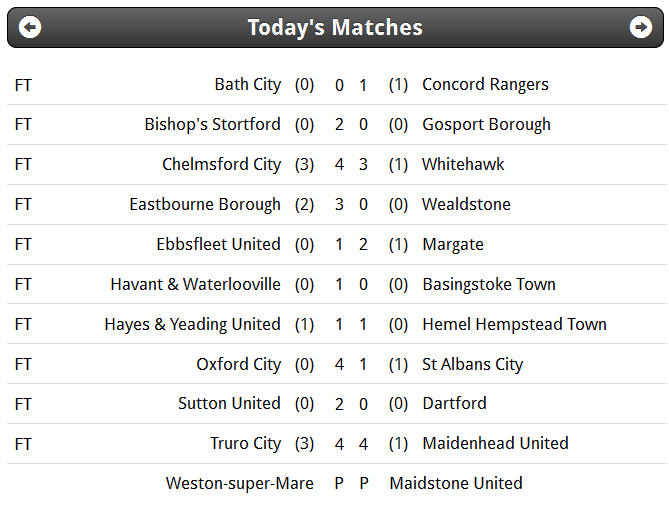Click Ebbsfleet United team name
Image resolution: width=669 pixels, height=511 pixels.
(218, 244)
